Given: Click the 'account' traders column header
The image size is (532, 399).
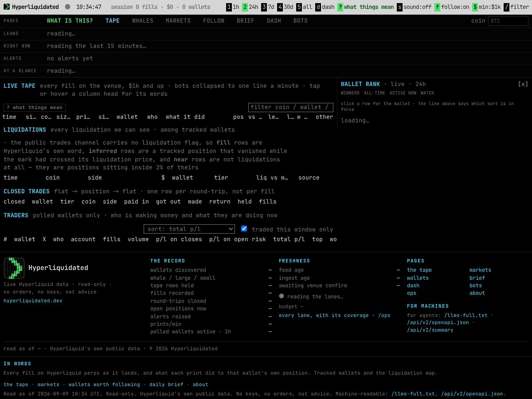Looking at the screenshot, I should [x=83, y=239].
